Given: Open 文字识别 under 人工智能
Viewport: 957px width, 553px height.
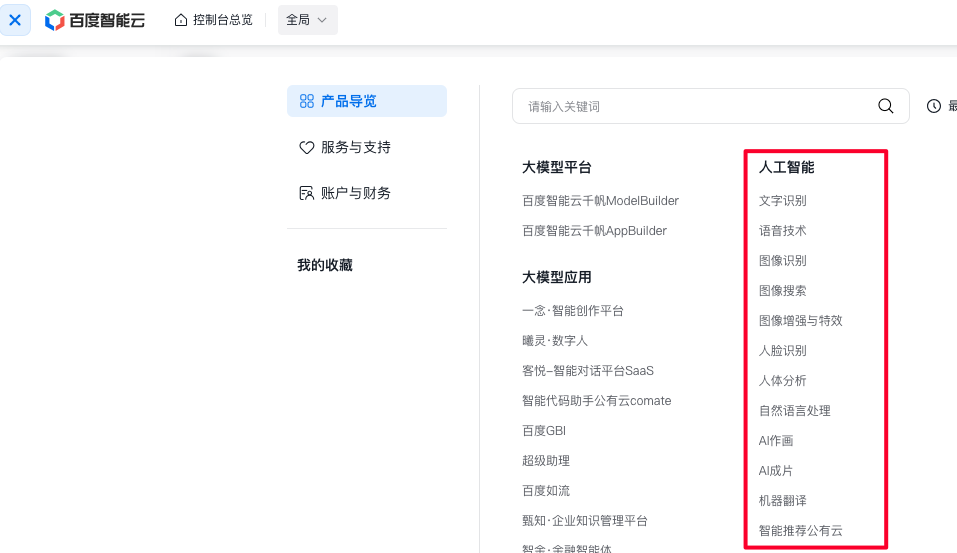Looking at the screenshot, I should 782,201.
